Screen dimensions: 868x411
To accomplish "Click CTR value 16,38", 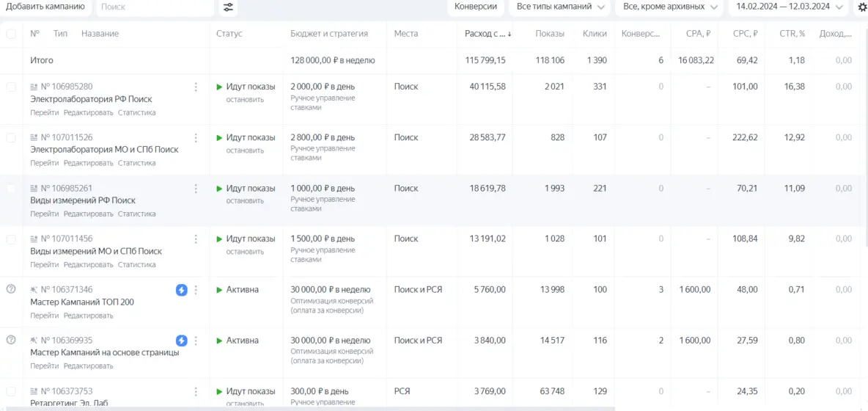I will pyautogui.click(x=795, y=87).
